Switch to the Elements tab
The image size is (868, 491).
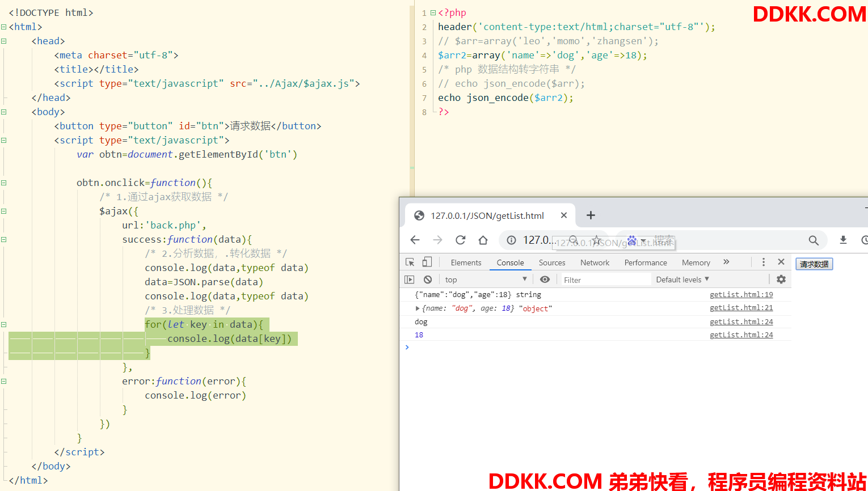[466, 263]
